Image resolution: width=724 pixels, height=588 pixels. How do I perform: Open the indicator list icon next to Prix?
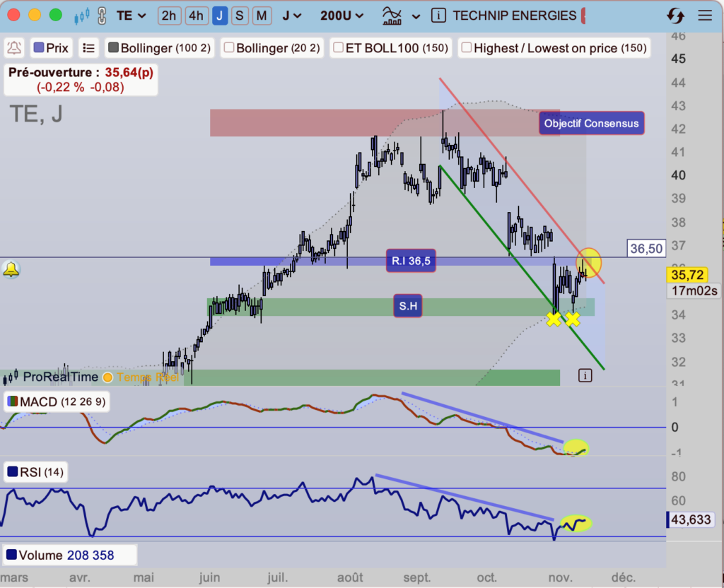coord(88,48)
